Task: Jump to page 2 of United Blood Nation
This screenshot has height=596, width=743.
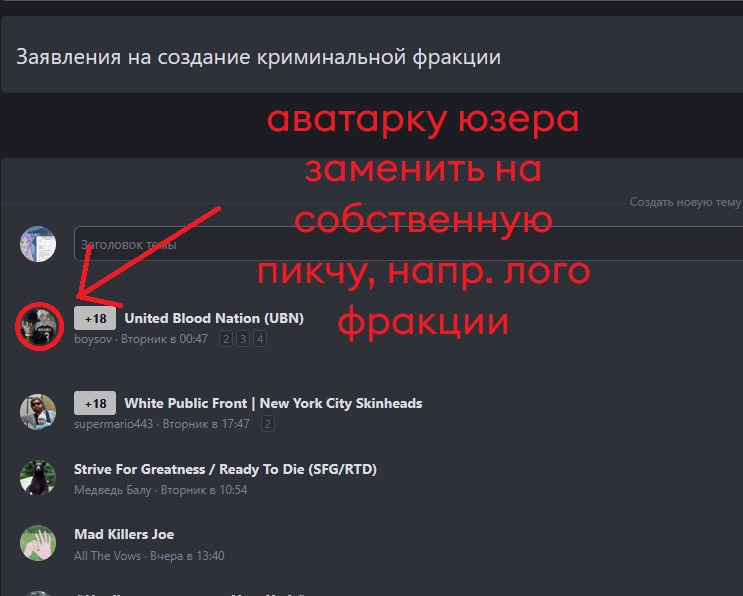Action: coord(226,339)
